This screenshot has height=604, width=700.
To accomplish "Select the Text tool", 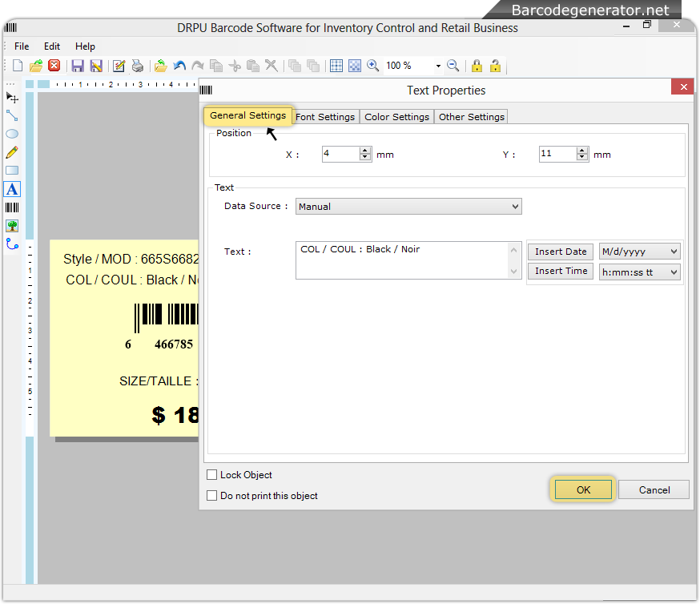I will 12,189.
